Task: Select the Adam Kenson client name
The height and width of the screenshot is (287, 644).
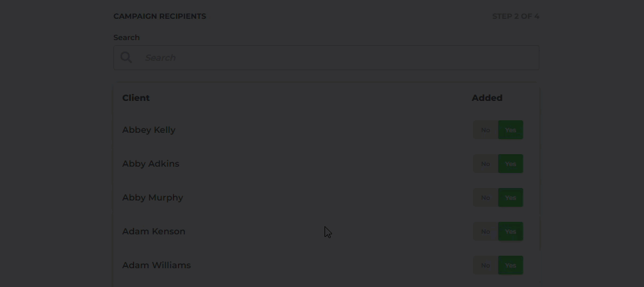Action: 153,231
